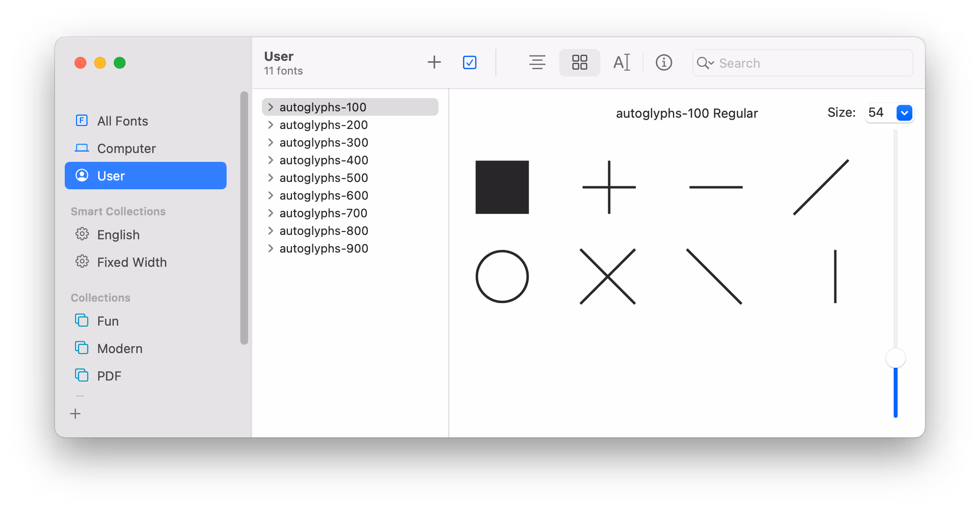Show the font information panel

coord(664,62)
